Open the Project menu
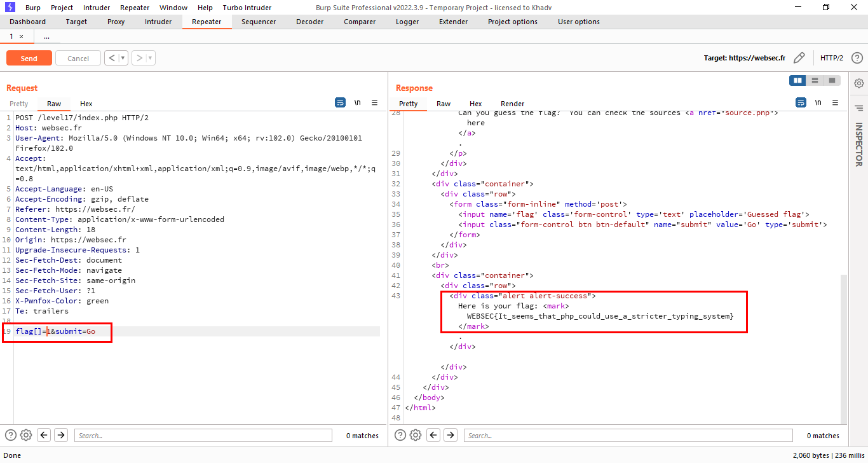 (62, 8)
